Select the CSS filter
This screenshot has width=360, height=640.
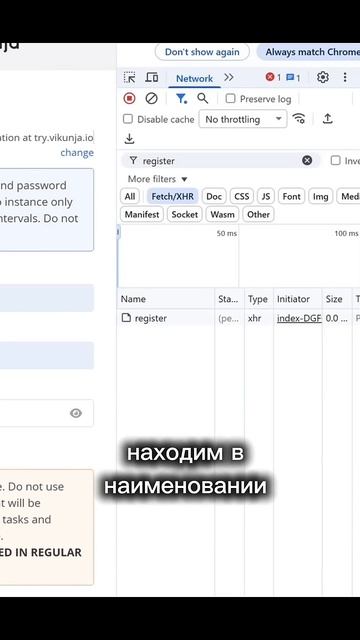(242, 196)
